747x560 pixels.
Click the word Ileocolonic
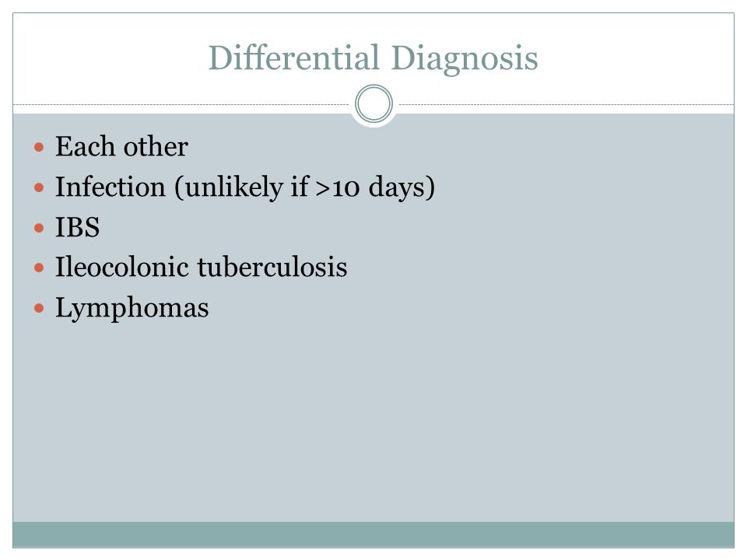pyautogui.click(x=122, y=267)
